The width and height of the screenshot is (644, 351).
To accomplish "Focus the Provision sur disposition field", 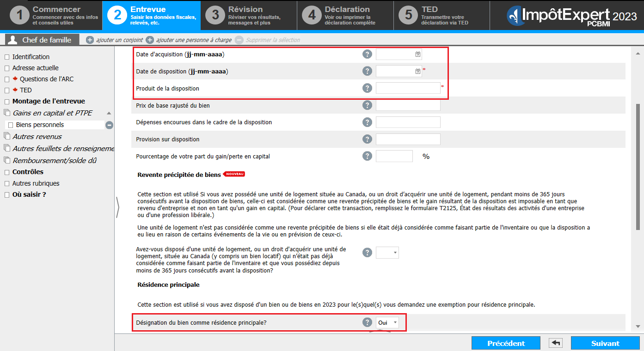I will 408,139.
